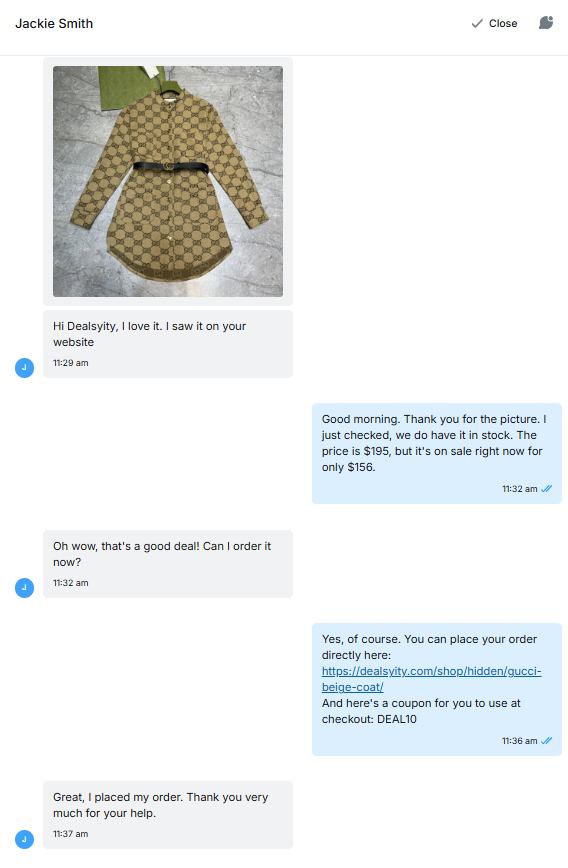Image resolution: width=568 pixels, height=868 pixels.
Task: Click read-receipt double check at 11:36 am
Action: click(x=546, y=741)
